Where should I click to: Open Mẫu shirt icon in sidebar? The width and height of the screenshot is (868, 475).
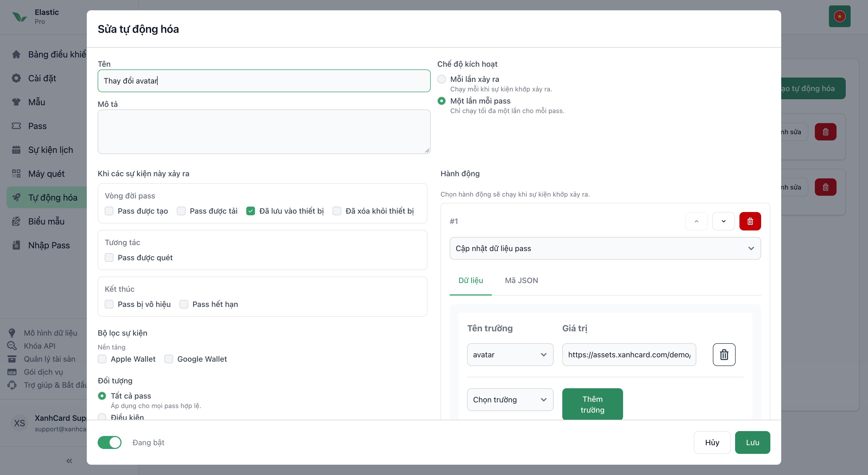point(16,102)
